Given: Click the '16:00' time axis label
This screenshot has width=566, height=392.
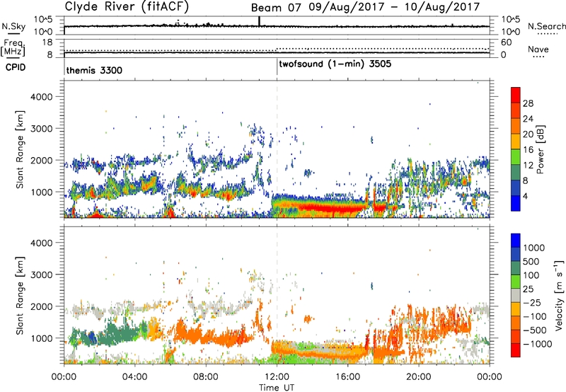Looking at the screenshot, I should (x=347, y=377).
